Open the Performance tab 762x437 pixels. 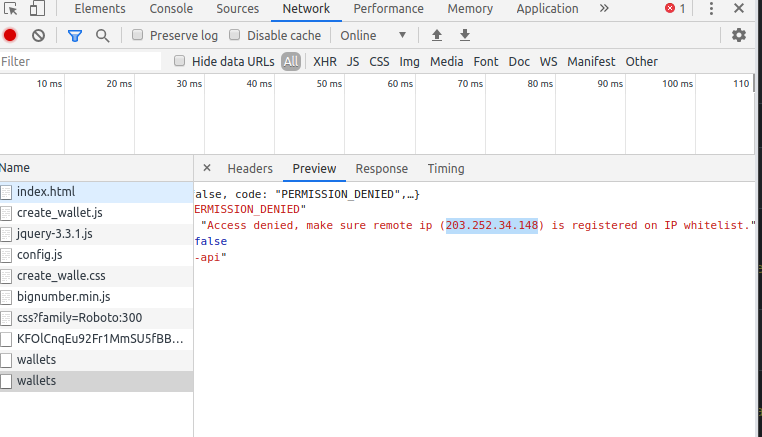point(388,9)
